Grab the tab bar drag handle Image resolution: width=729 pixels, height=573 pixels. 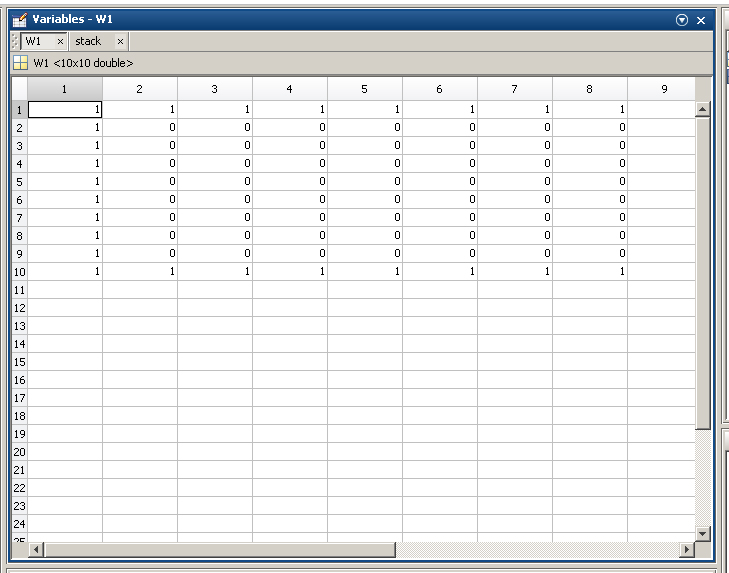point(14,41)
